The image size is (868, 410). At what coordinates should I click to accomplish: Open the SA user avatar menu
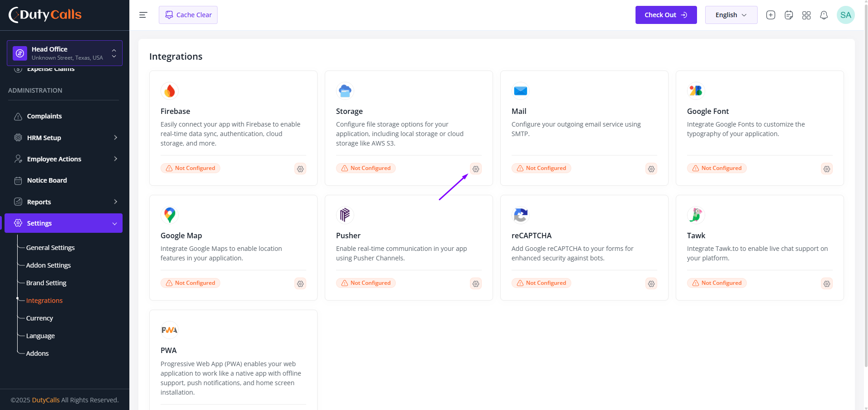coord(846,15)
